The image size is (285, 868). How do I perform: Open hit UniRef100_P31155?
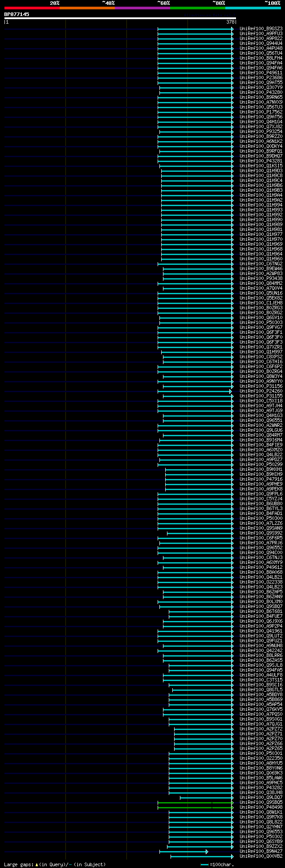261,396
